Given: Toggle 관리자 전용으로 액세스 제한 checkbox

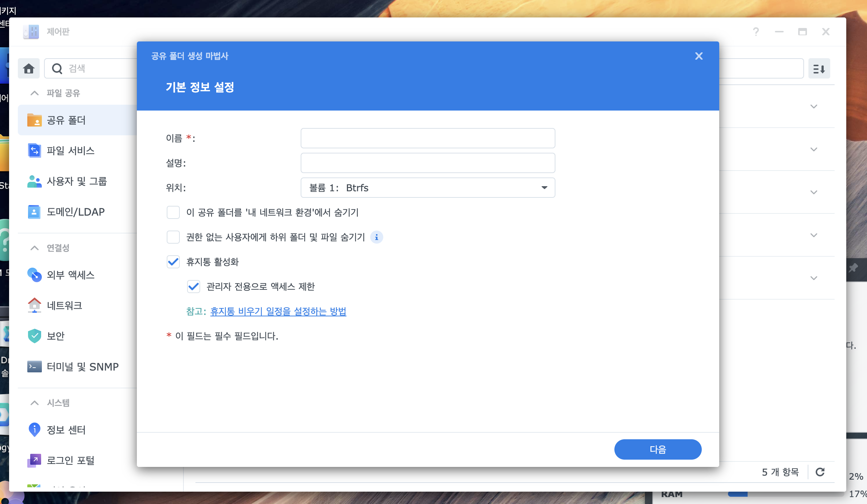Looking at the screenshot, I should point(194,287).
